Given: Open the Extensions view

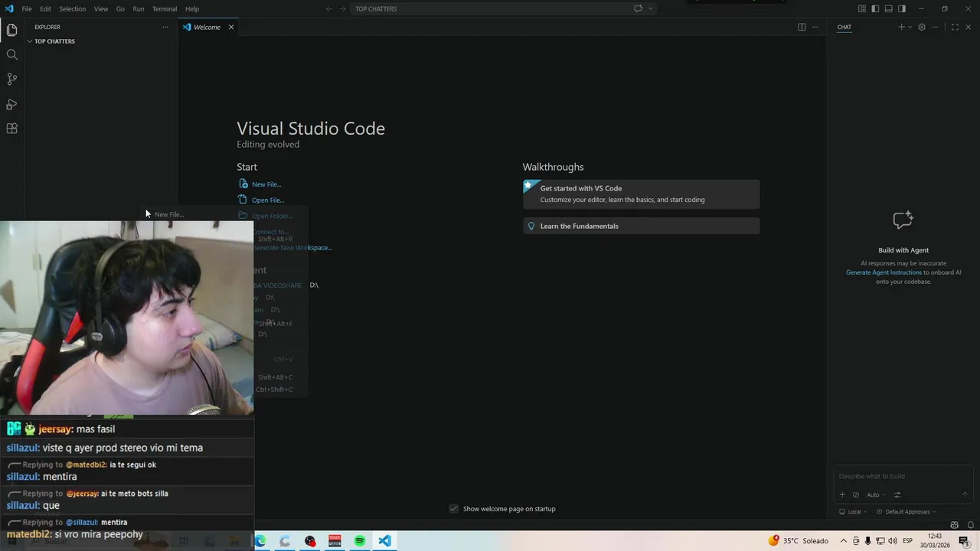Looking at the screenshot, I should coord(11,129).
